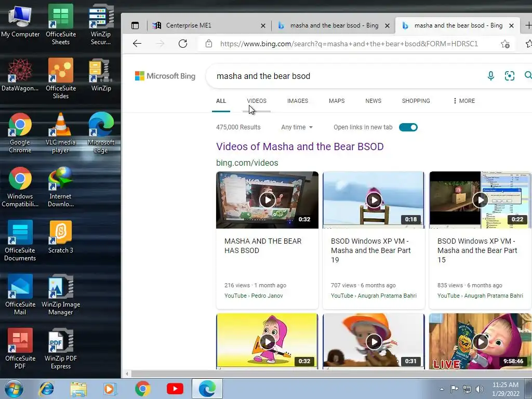
Task: Play the 0:18 Masha on chair video
Action: pos(374,200)
